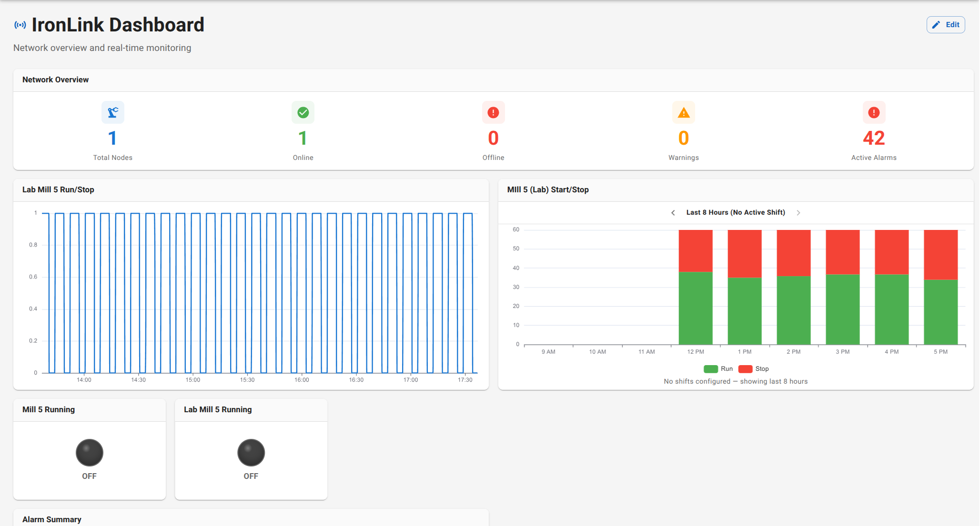This screenshot has height=526, width=980.
Task: Click the Active Alarms count of 42
Action: tap(873, 138)
